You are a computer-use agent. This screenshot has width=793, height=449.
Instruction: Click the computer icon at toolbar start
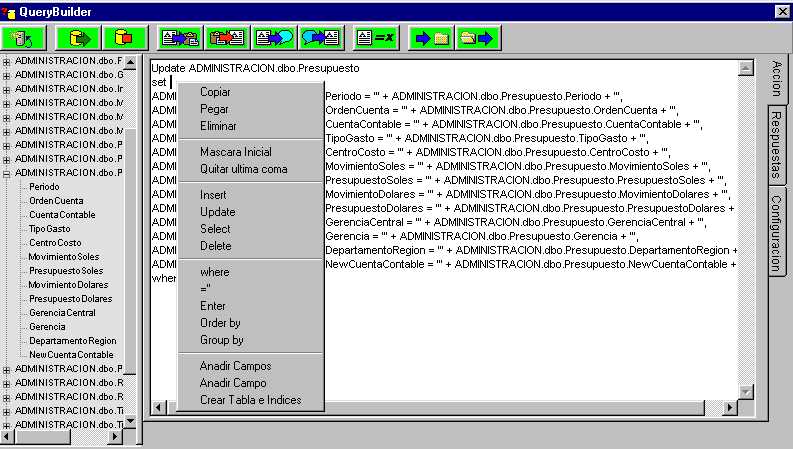tap(24, 38)
